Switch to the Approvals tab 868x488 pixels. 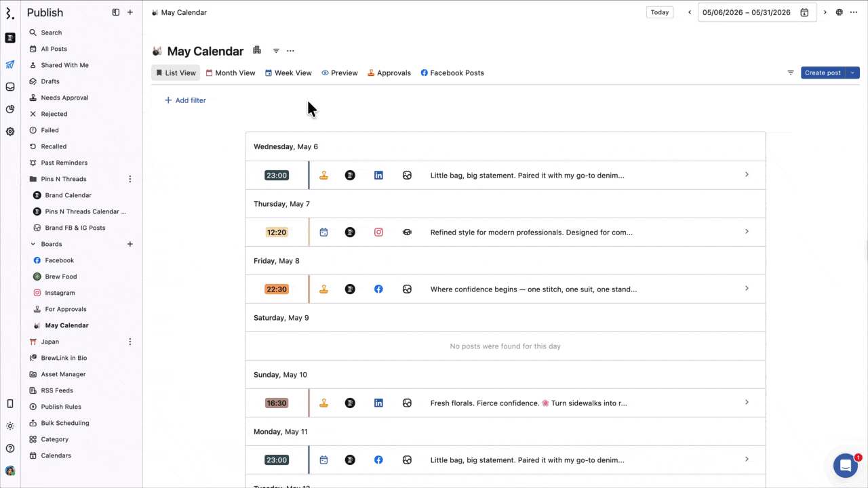389,73
